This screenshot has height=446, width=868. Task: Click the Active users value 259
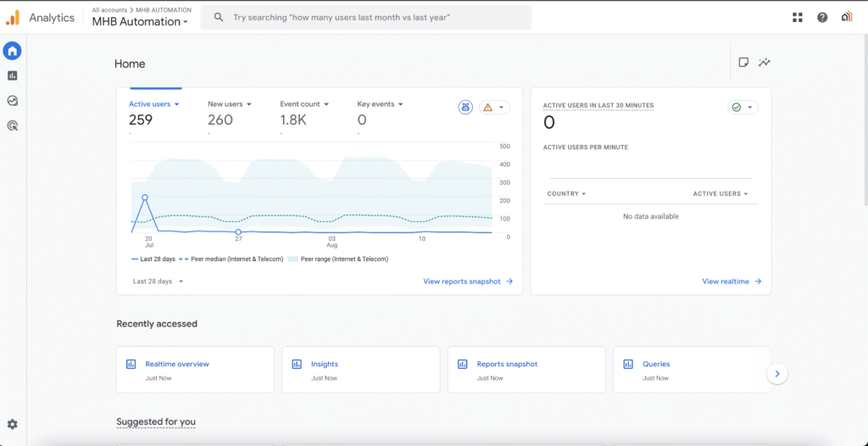[x=141, y=120]
